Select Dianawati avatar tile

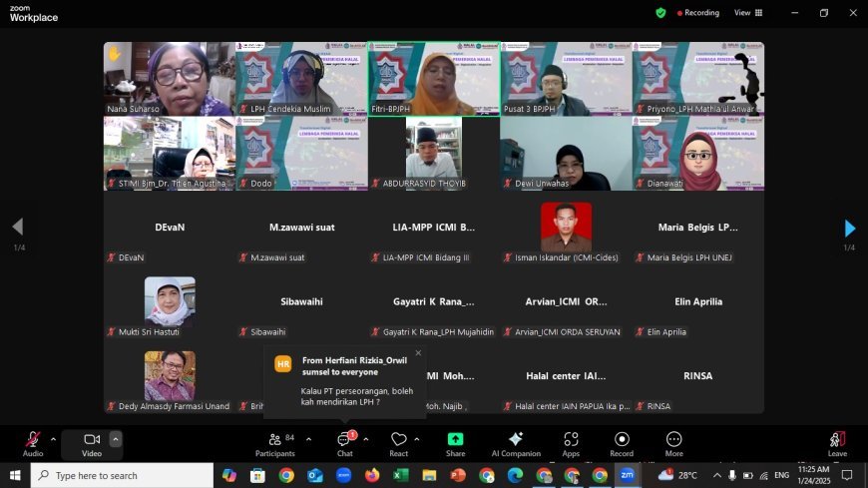(698, 154)
